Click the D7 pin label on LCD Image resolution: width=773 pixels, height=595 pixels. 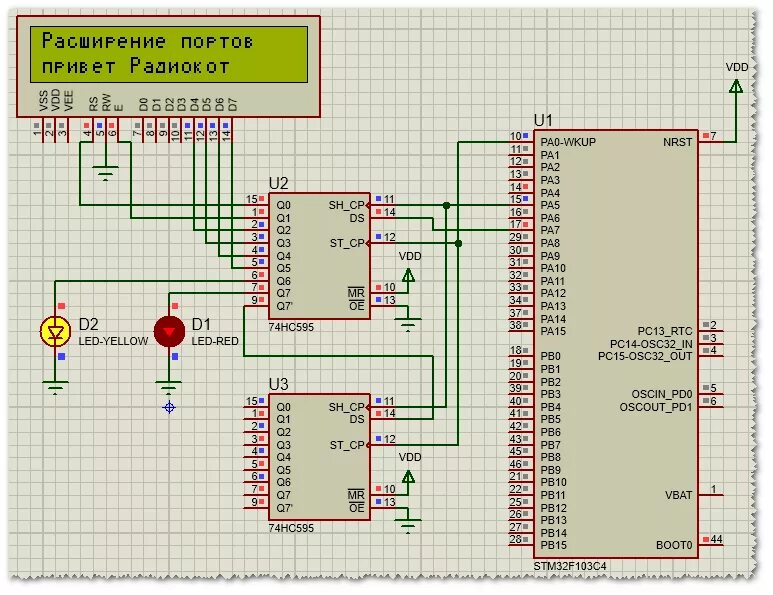click(232, 105)
